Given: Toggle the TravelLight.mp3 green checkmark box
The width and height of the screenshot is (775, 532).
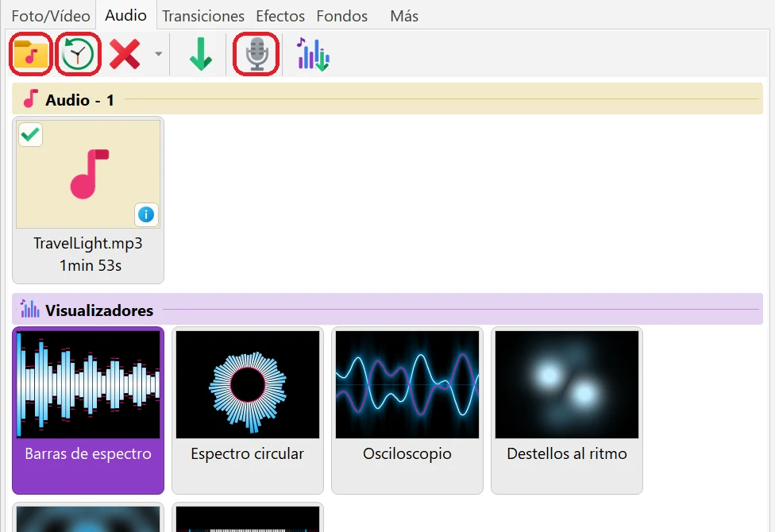Looking at the screenshot, I should click(31, 134).
